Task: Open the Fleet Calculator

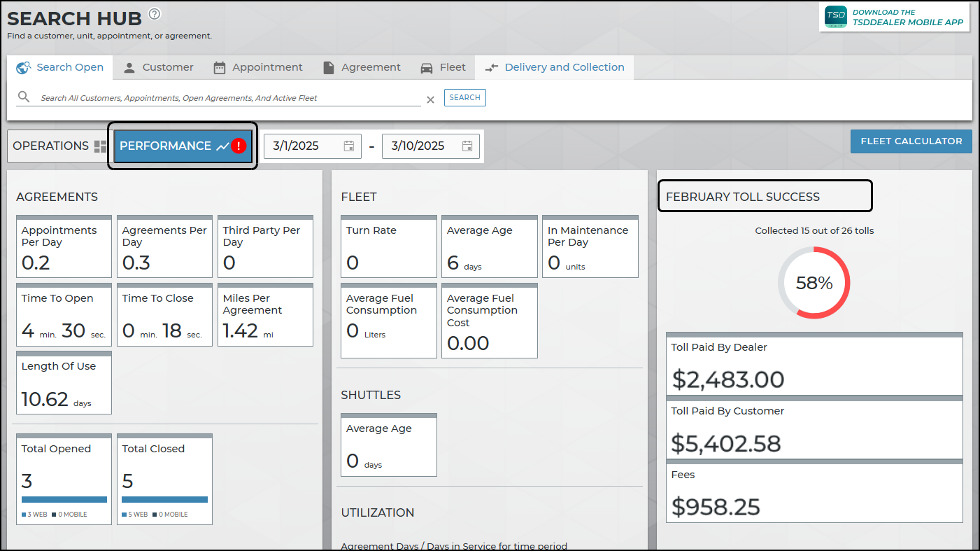Action: (x=911, y=141)
